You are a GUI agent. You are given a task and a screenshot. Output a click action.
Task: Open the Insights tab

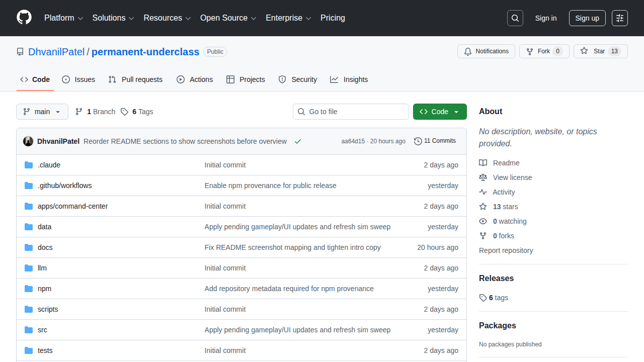pyautogui.click(x=349, y=79)
